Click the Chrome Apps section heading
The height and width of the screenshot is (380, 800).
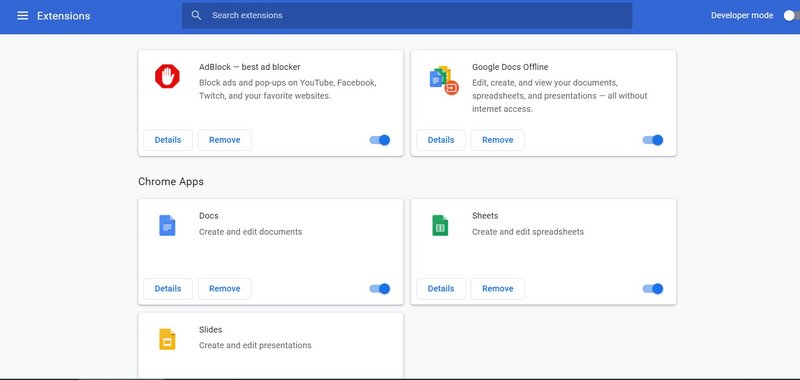pos(171,182)
